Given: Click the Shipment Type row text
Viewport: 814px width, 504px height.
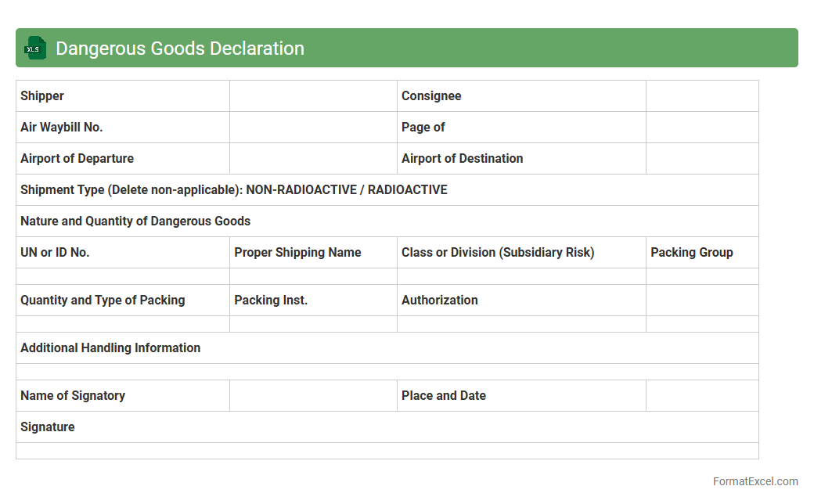Looking at the screenshot, I should 234,190.
